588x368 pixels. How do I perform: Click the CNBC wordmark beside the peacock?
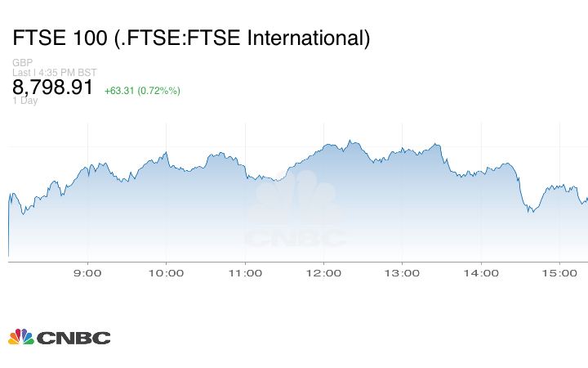(x=73, y=338)
